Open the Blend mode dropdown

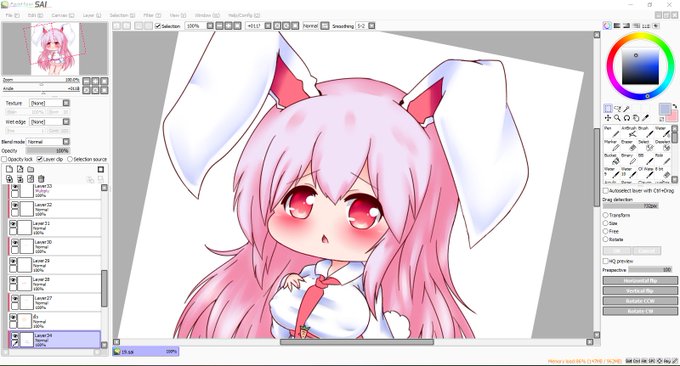(66, 141)
